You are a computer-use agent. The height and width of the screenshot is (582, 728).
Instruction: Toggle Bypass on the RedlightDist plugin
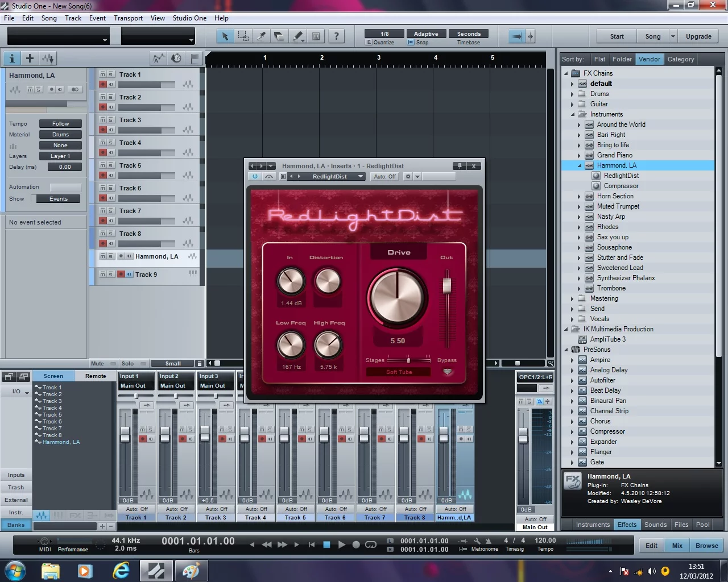(448, 372)
